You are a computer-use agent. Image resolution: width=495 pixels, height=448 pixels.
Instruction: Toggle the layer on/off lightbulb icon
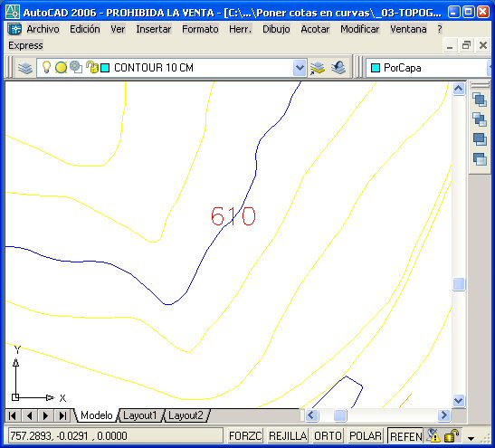coord(46,67)
